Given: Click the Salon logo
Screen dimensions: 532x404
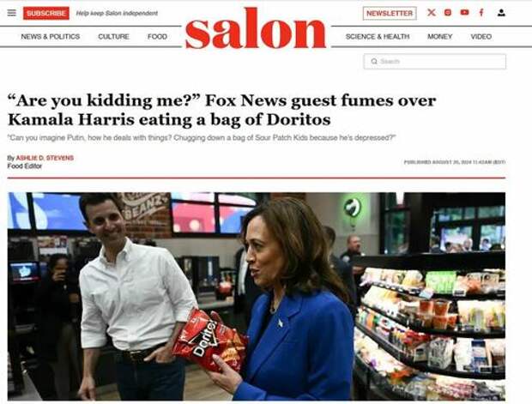Looking at the screenshot, I should (x=256, y=29).
